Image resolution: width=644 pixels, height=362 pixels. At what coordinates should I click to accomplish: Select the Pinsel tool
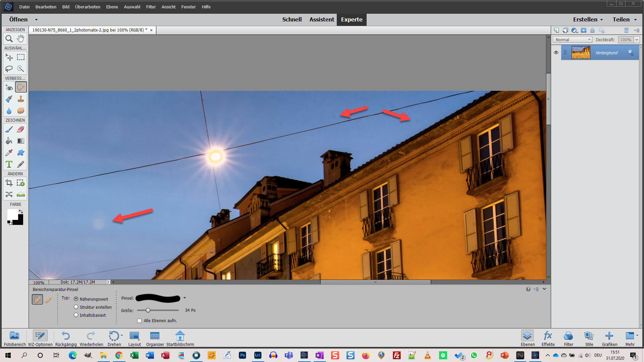pyautogui.click(x=9, y=129)
